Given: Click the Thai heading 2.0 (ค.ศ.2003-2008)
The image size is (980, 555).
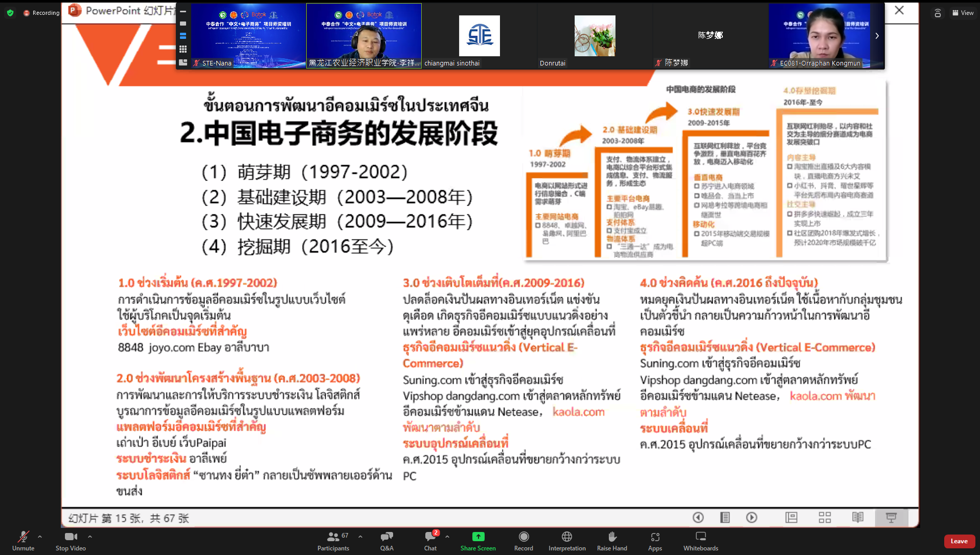Looking at the screenshot, I should point(238,379).
